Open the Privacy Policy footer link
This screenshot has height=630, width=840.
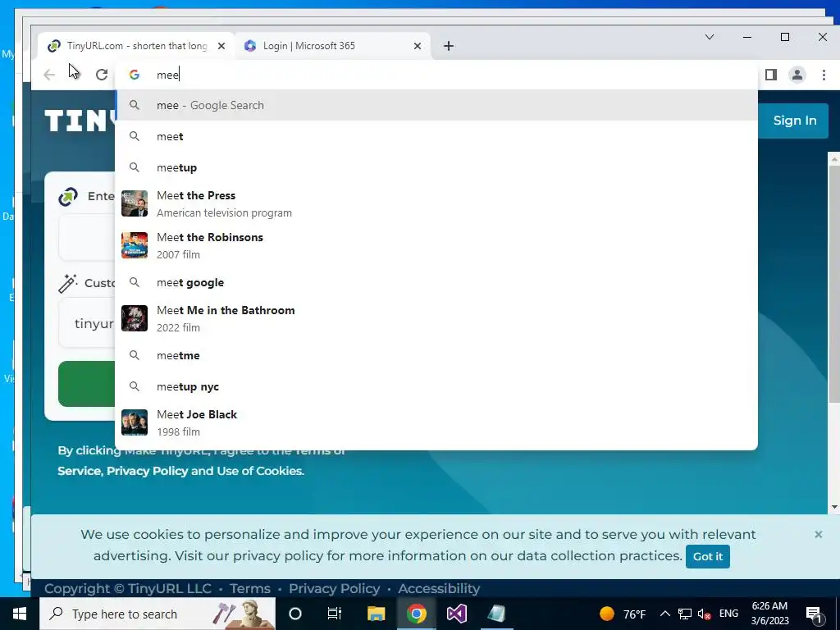pos(335,588)
